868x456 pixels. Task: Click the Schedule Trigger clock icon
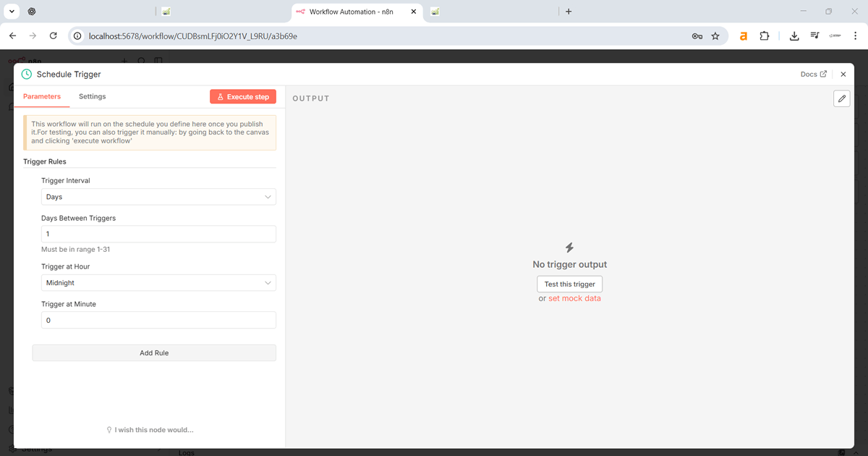27,75
